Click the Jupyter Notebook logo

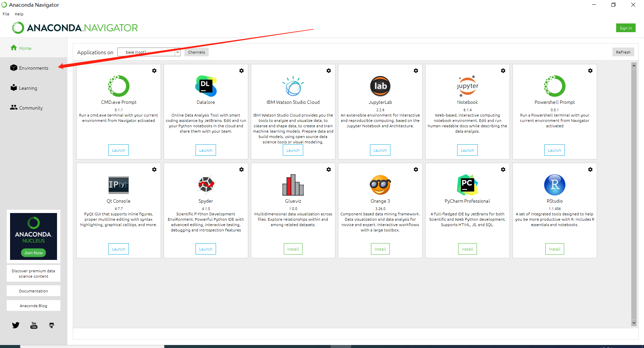(x=468, y=86)
